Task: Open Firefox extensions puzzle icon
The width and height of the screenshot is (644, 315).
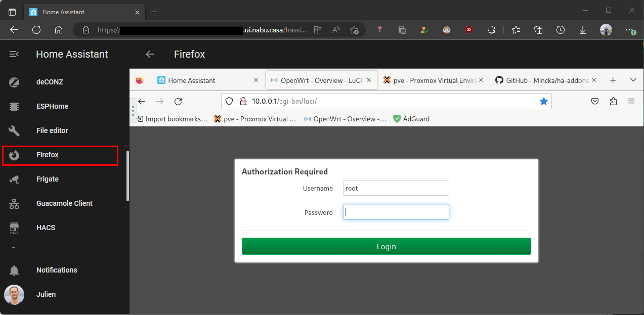Action: pyautogui.click(x=613, y=101)
